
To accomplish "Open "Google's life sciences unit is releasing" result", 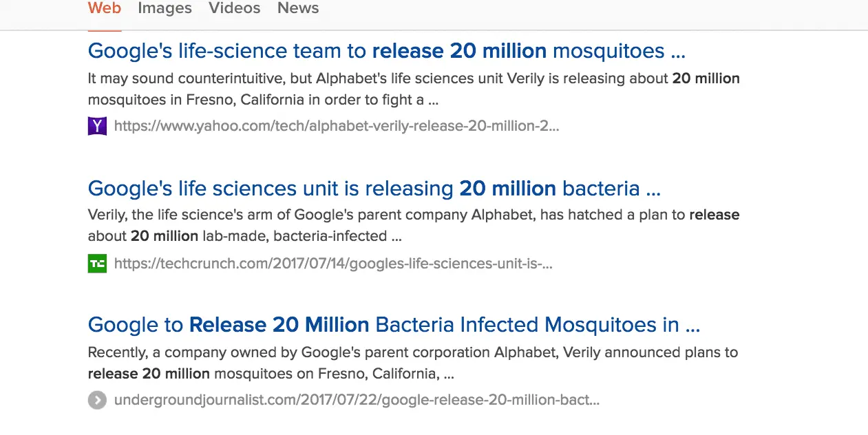I will 374,188.
